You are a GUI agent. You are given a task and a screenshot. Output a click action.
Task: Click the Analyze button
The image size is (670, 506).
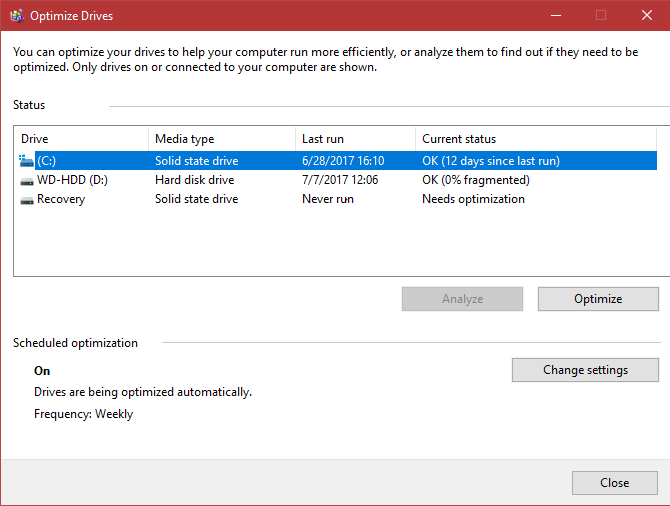point(462,299)
